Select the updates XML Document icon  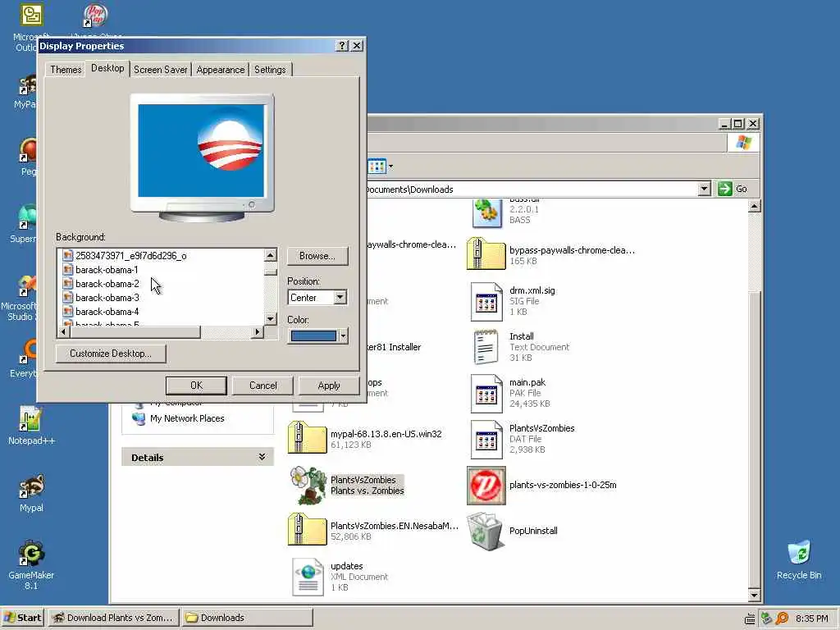pyautogui.click(x=308, y=577)
